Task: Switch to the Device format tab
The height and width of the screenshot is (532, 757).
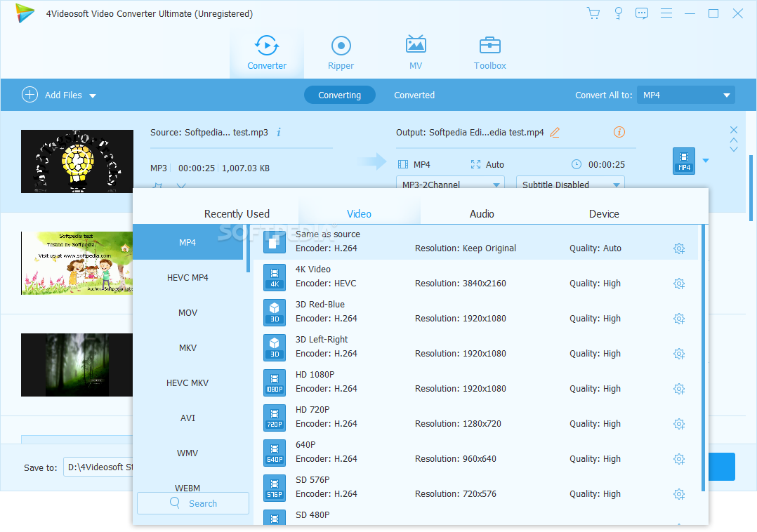Action: coord(604,213)
